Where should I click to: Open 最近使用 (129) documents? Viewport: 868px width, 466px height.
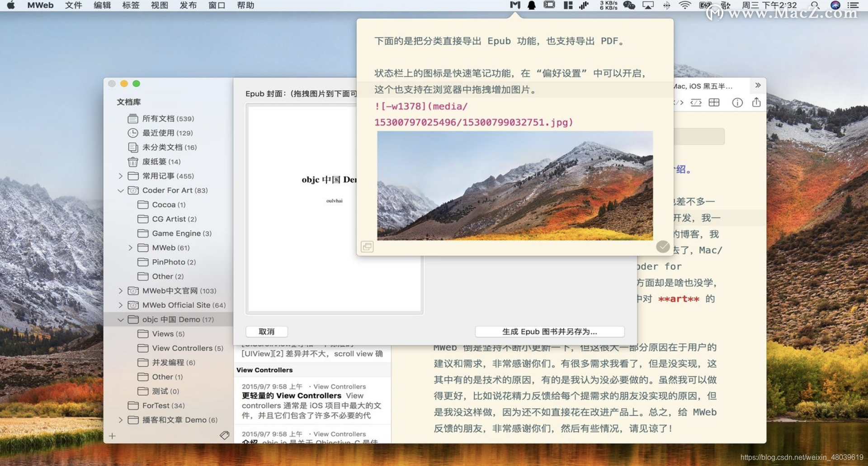[167, 133]
